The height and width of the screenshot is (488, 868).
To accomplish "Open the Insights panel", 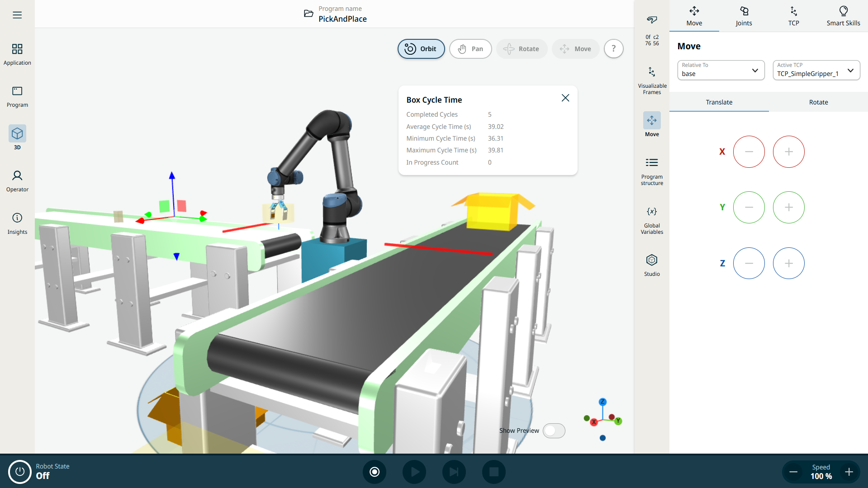I will [x=17, y=223].
